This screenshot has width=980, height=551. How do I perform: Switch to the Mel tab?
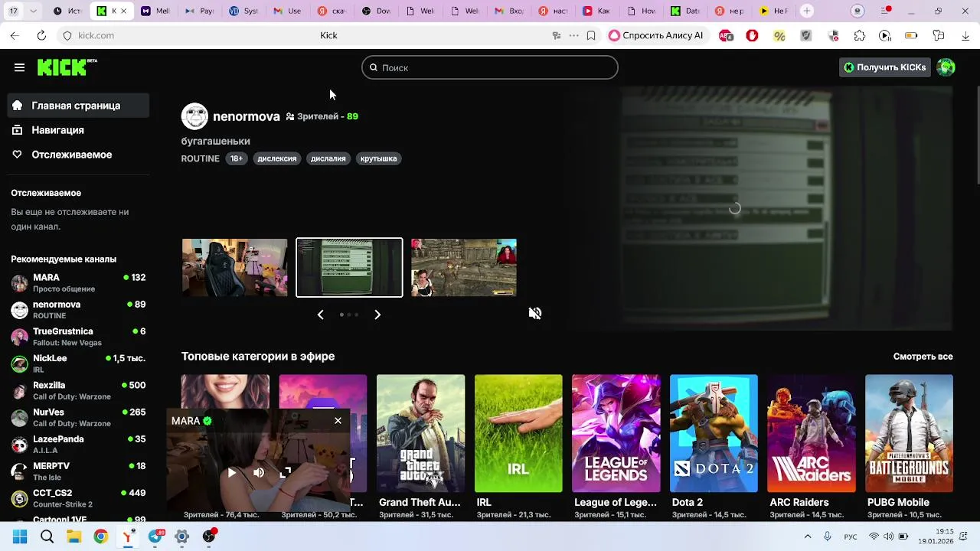tap(156, 11)
